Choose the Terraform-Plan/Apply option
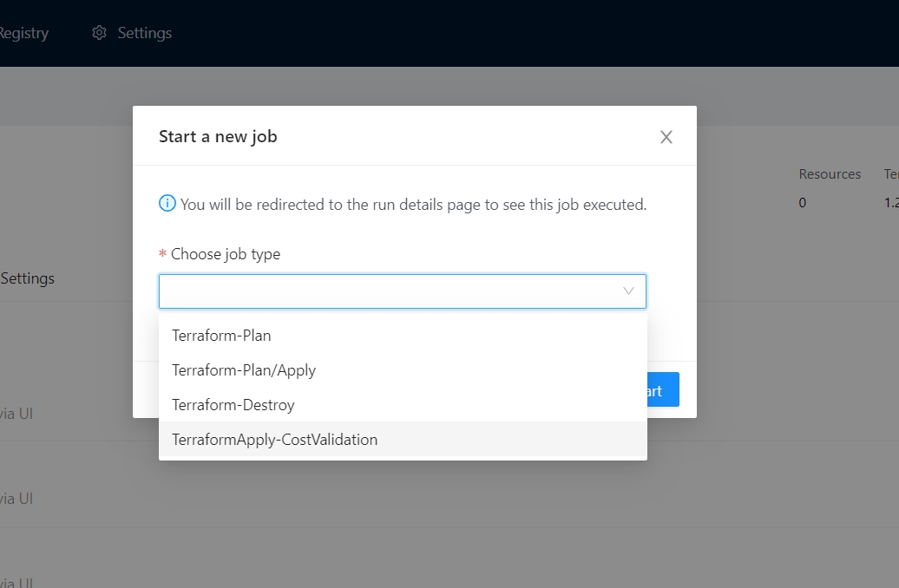The image size is (899, 588). [244, 370]
